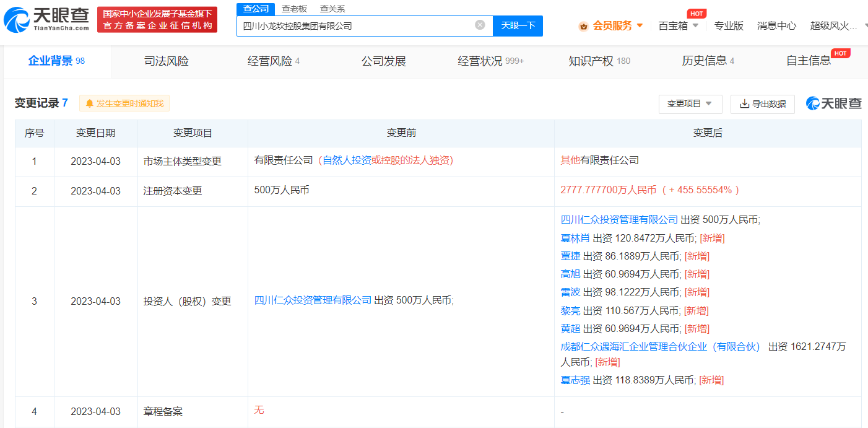Switch to the 查公司 search tab
Image resolution: width=868 pixels, height=428 pixels.
[256, 9]
